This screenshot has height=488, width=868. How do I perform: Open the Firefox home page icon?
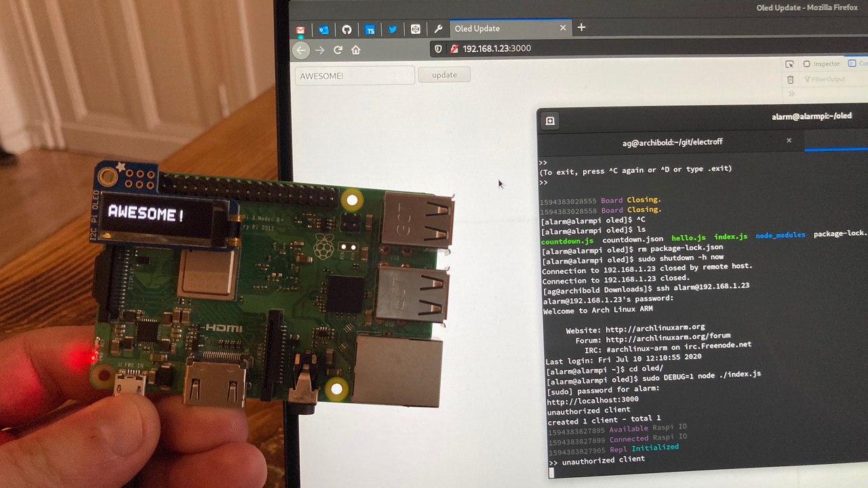[356, 49]
